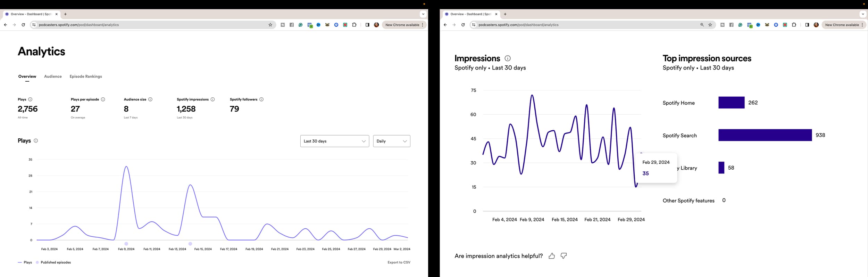
Task: Toggle the side panel in the left window
Action: pyautogui.click(x=367, y=25)
